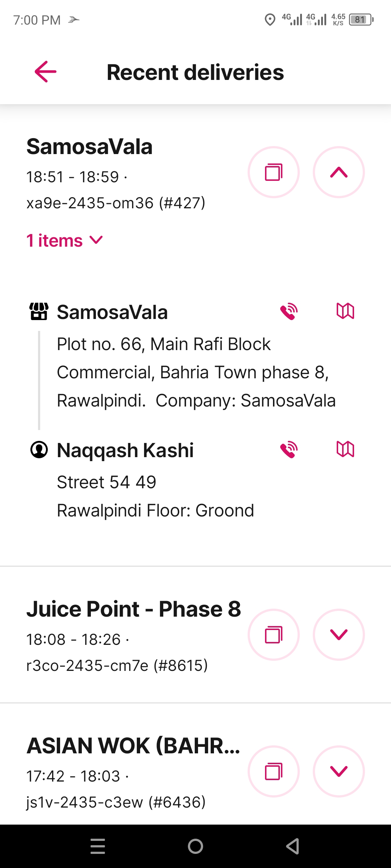Collapse the SamosaVala delivery details

point(339,172)
